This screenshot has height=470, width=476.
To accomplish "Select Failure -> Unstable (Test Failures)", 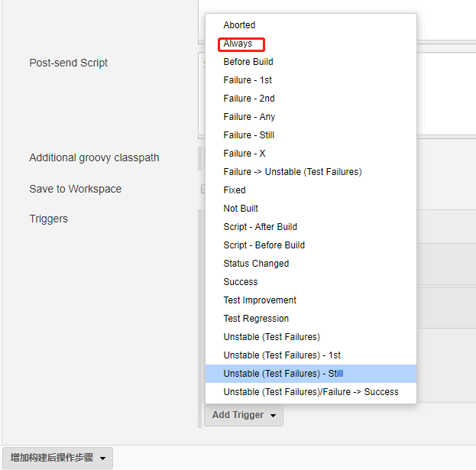I will tap(293, 172).
